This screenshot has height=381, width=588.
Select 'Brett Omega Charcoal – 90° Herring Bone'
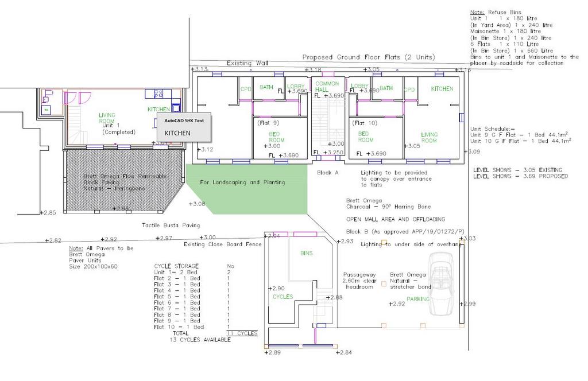coord(389,204)
